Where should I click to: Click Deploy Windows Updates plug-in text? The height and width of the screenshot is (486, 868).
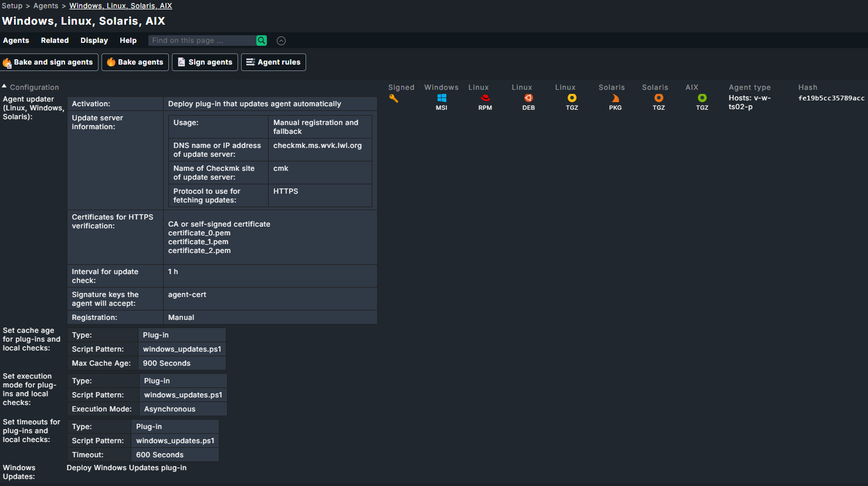[127, 468]
